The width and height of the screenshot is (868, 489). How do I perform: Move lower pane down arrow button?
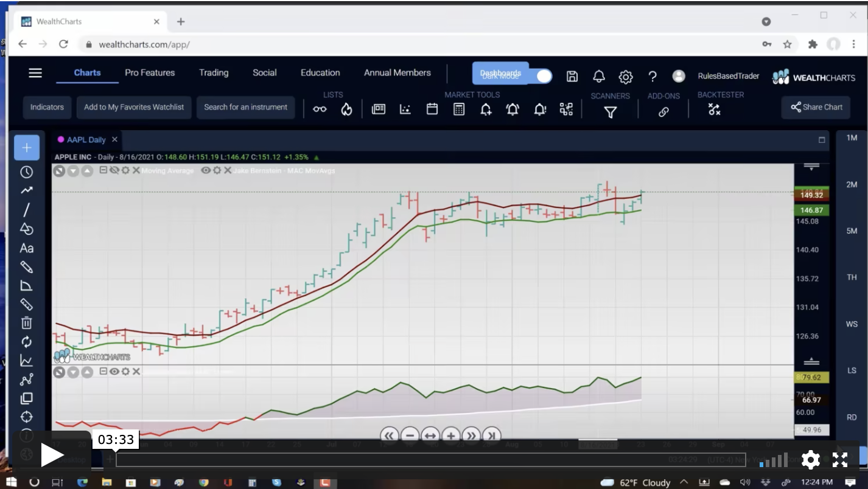pyautogui.click(x=73, y=372)
